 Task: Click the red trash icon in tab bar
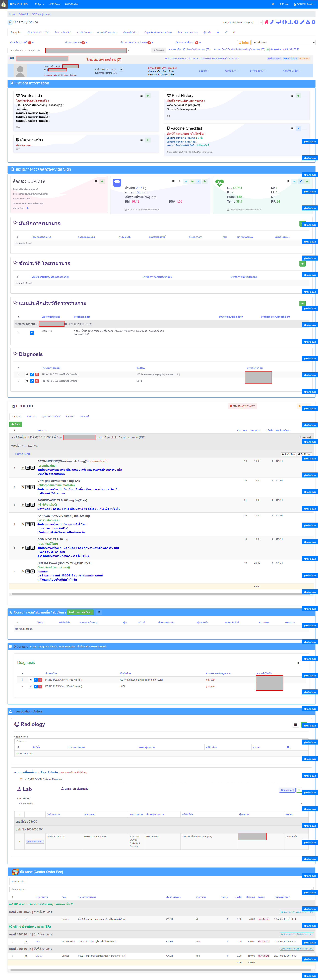click(x=234, y=32)
